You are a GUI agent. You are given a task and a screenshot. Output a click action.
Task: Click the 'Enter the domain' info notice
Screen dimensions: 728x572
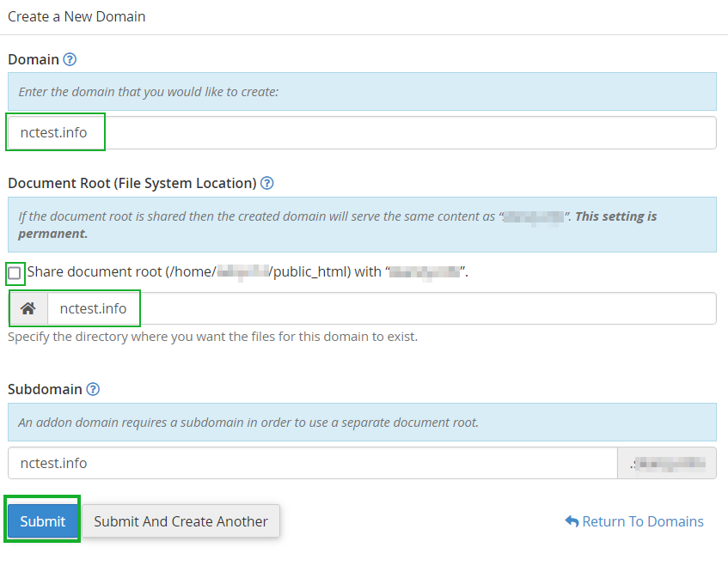point(362,91)
